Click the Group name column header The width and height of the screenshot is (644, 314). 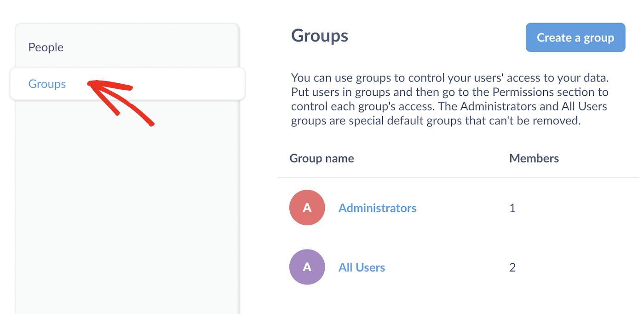point(322,158)
